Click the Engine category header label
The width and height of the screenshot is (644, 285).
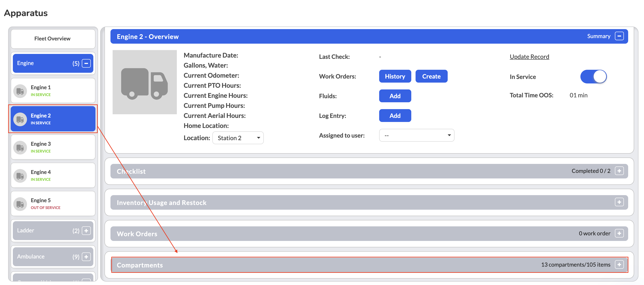(x=25, y=63)
